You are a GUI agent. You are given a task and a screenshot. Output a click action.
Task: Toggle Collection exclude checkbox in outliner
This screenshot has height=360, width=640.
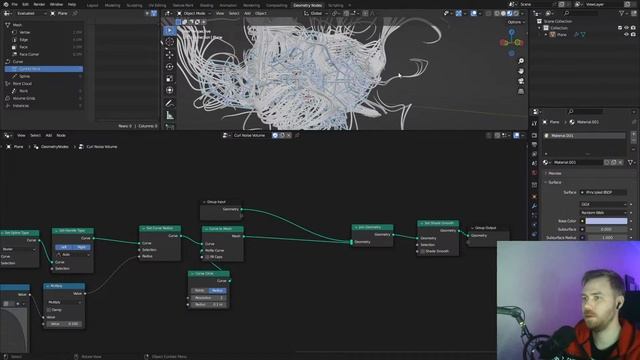coord(620,28)
